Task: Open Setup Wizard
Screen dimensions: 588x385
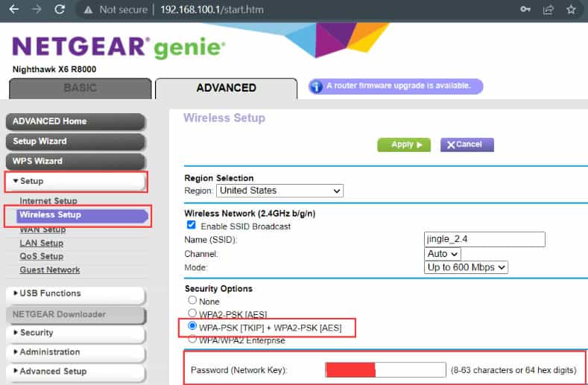Action: tap(76, 141)
